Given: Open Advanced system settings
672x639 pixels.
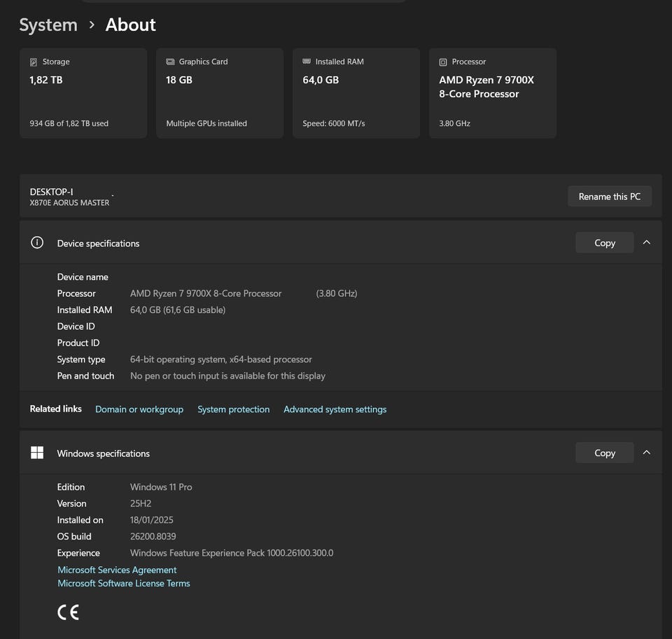Looking at the screenshot, I should coord(335,409).
